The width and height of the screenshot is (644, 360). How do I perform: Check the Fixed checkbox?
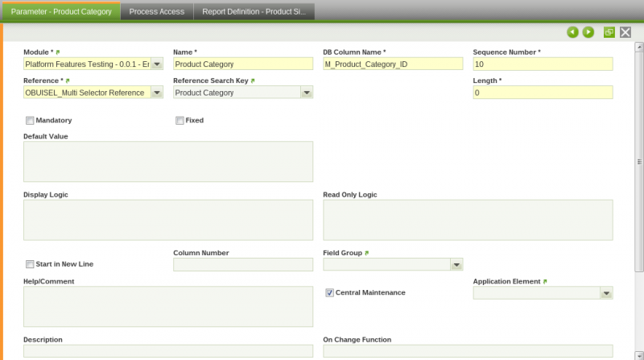[180, 121]
